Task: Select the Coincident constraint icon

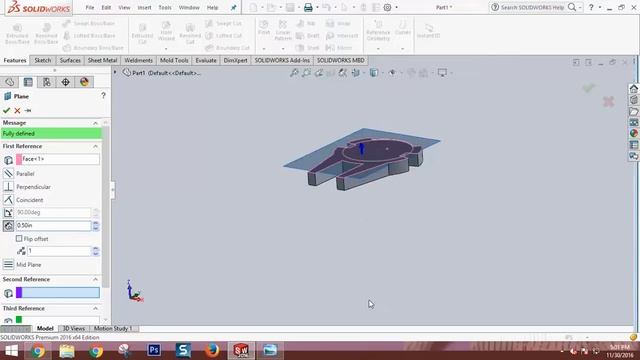Action: [x=8, y=200]
